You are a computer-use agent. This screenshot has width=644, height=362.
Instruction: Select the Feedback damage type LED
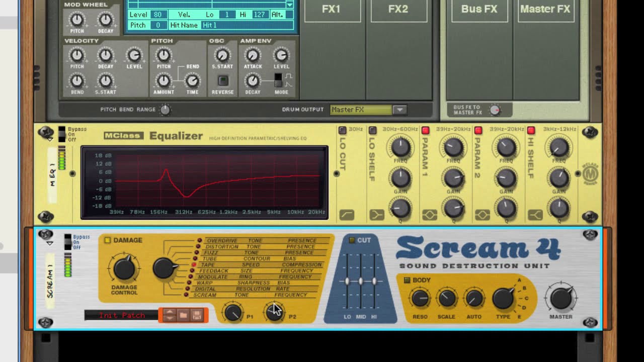(192, 271)
